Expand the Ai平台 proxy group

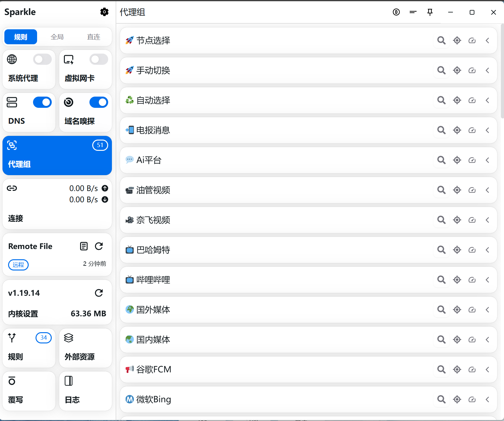coord(487,160)
